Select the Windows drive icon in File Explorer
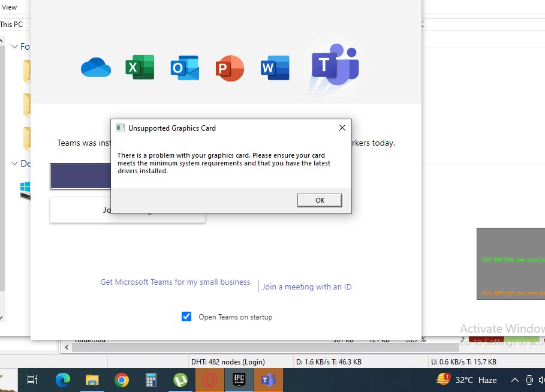Image resolution: width=545 pixels, height=392 pixels. coord(25,191)
